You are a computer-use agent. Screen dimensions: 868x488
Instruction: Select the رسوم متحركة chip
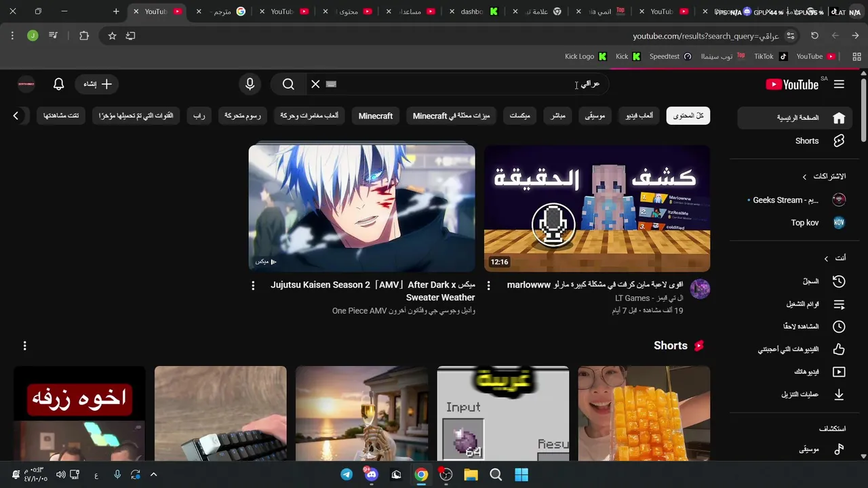(243, 116)
